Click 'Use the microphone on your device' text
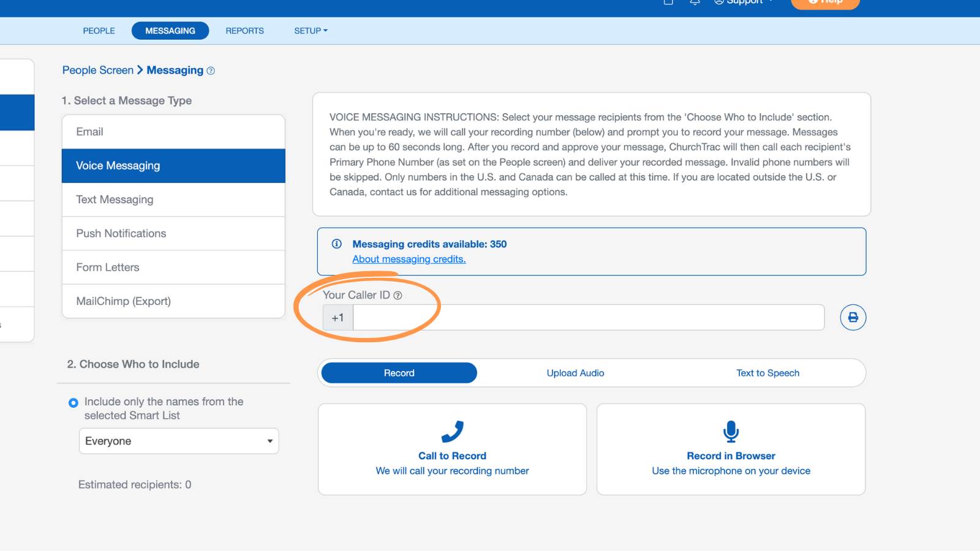The width and height of the screenshot is (980, 551). 731,471
